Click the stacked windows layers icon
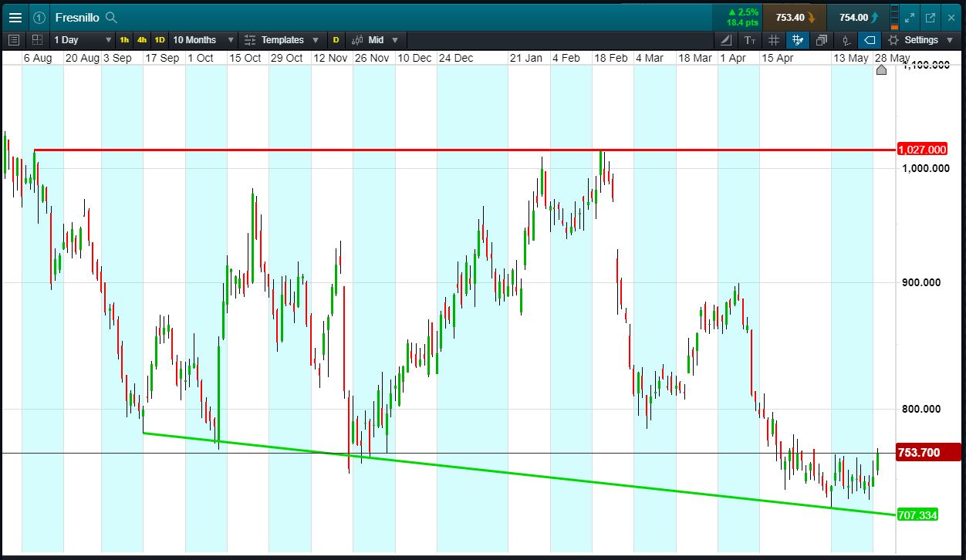 click(822, 40)
